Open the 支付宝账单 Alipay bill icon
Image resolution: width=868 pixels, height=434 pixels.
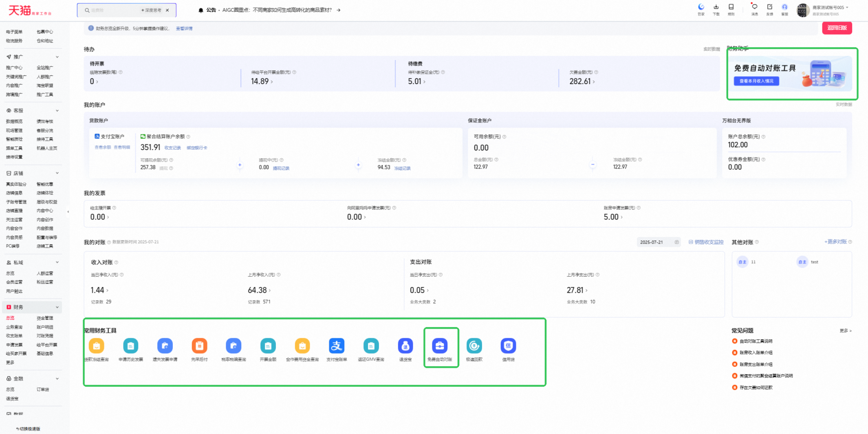(337, 346)
